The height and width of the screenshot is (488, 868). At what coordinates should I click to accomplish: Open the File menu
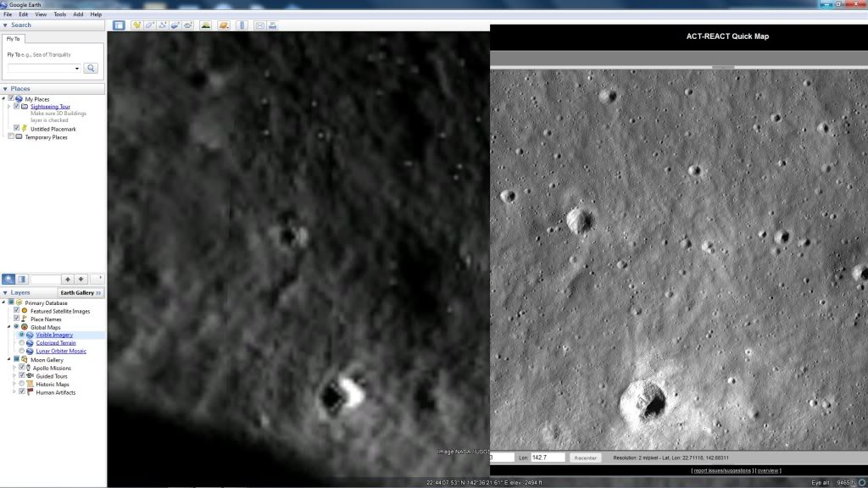8,14
